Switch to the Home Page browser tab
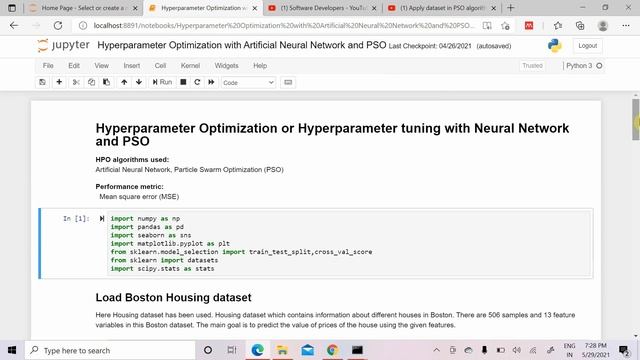 pyautogui.click(x=84, y=8)
